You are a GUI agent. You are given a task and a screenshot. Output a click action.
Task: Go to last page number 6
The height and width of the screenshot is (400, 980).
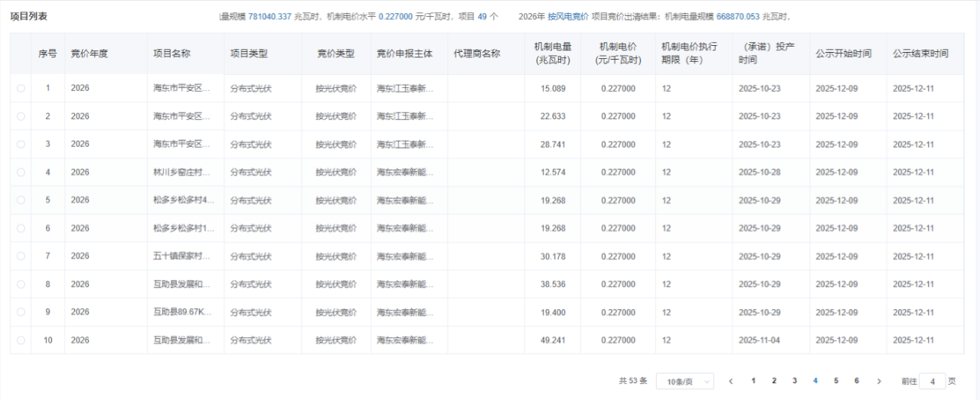click(x=857, y=381)
